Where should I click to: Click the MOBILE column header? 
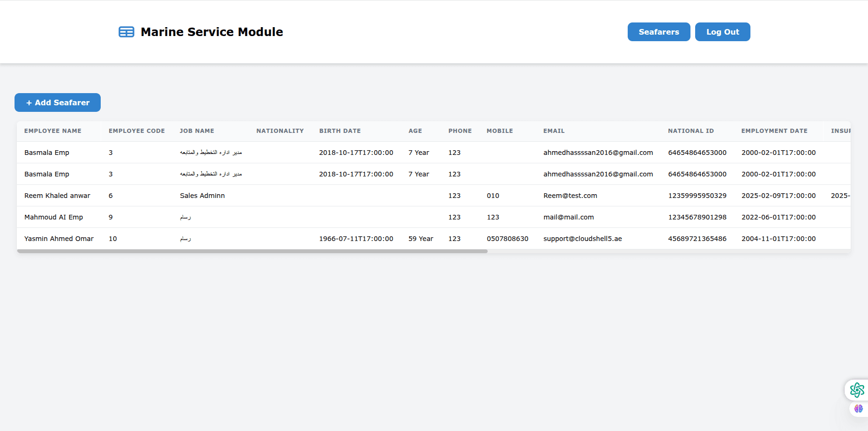500,131
